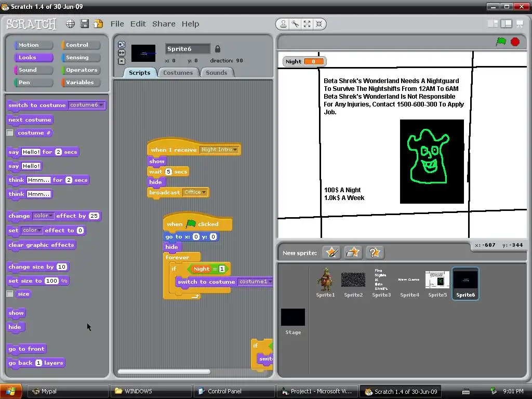Set rotation style to can rotate
Viewport: 532px width, 399px height.
pos(122,45)
